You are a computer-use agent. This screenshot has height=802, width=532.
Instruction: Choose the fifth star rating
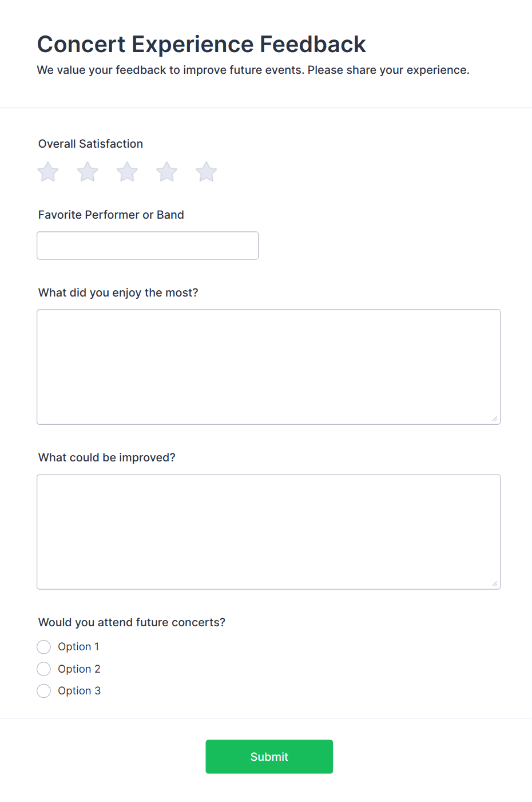[206, 172]
